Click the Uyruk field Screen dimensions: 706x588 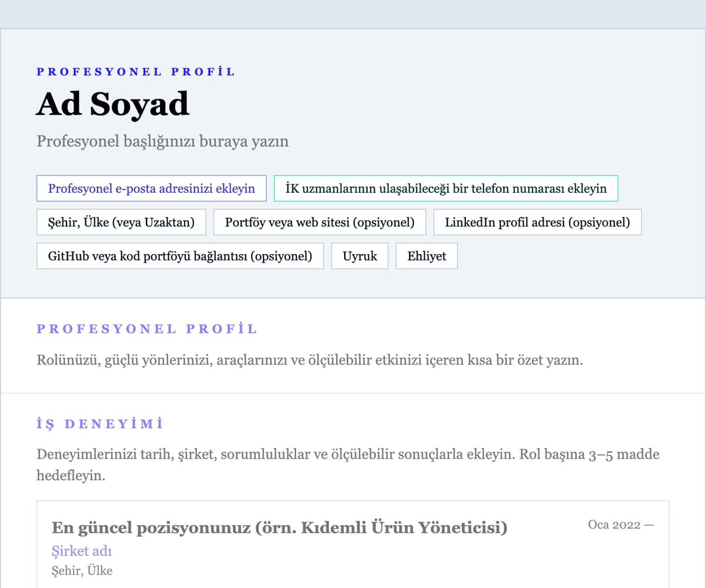pyautogui.click(x=359, y=256)
